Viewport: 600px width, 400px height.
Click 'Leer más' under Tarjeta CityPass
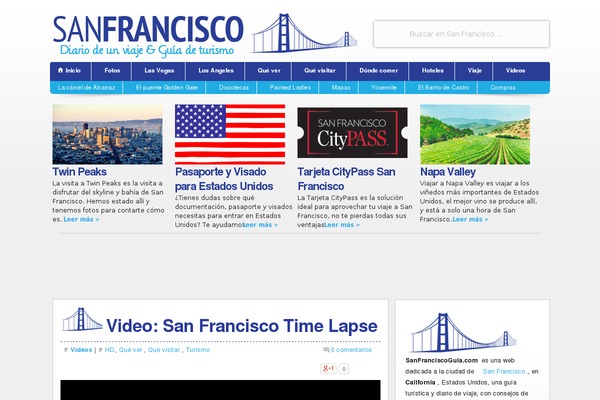point(342,225)
